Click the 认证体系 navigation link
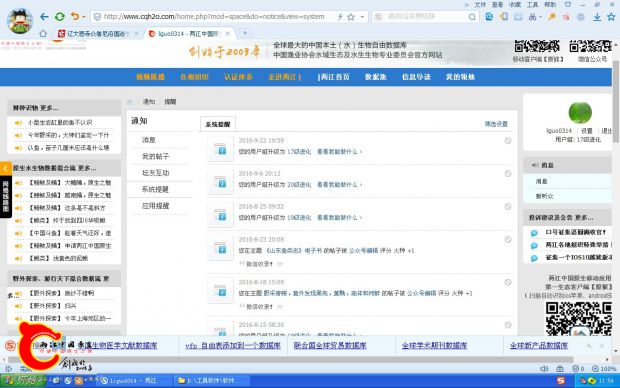Viewport: 620px width, 388px height. coord(238,77)
